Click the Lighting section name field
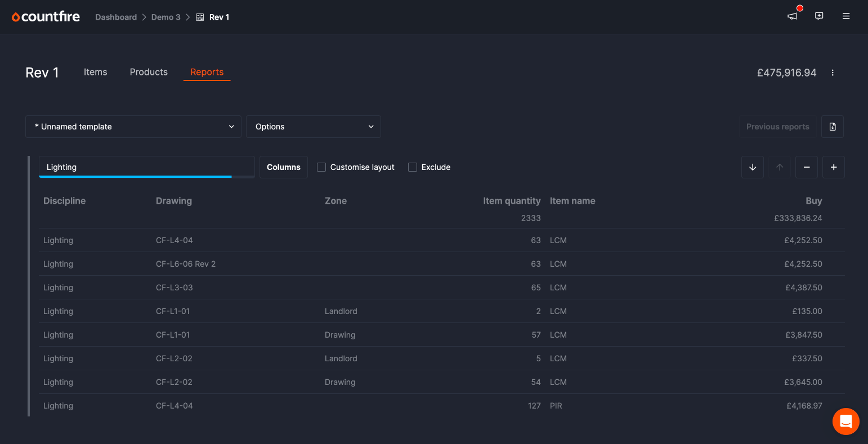Image resolution: width=868 pixels, height=444 pixels. 146,167
